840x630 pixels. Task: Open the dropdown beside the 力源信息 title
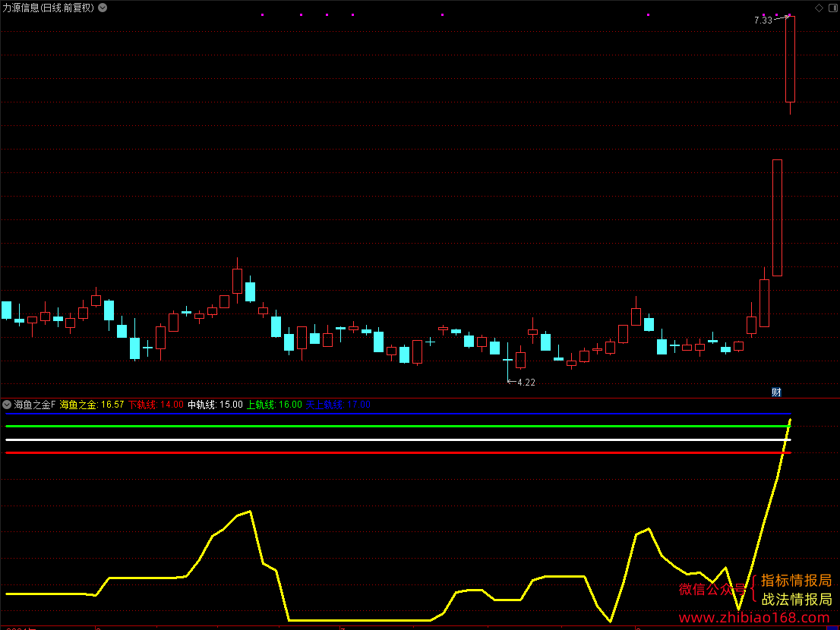click(x=103, y=8)
